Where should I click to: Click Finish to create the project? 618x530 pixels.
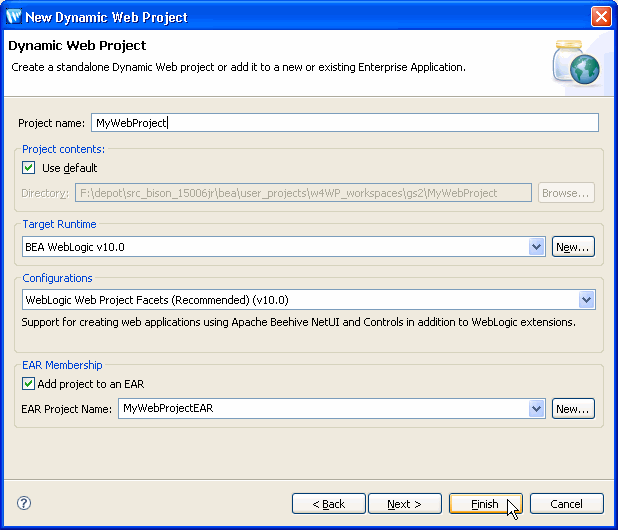[x=486, y=504]
